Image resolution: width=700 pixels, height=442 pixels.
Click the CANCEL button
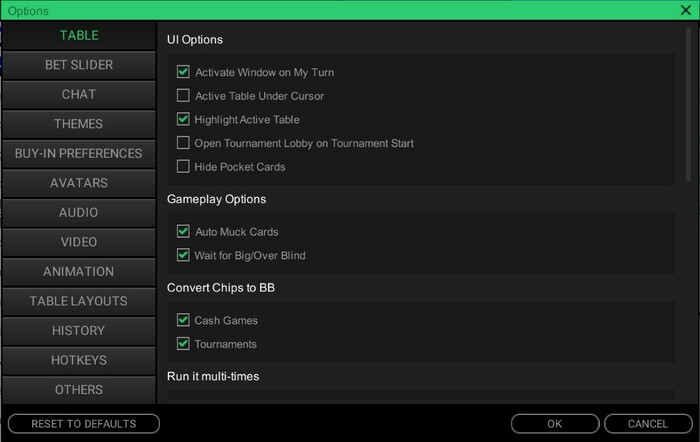648,424
